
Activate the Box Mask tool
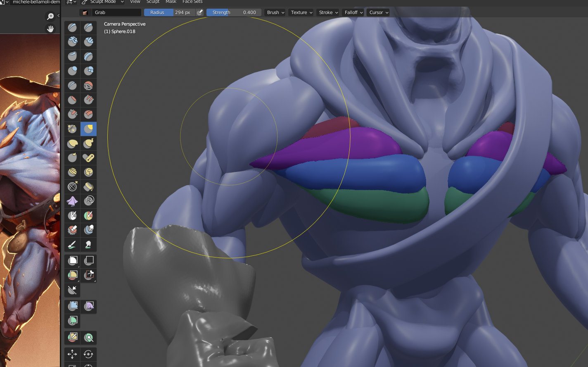72,261
